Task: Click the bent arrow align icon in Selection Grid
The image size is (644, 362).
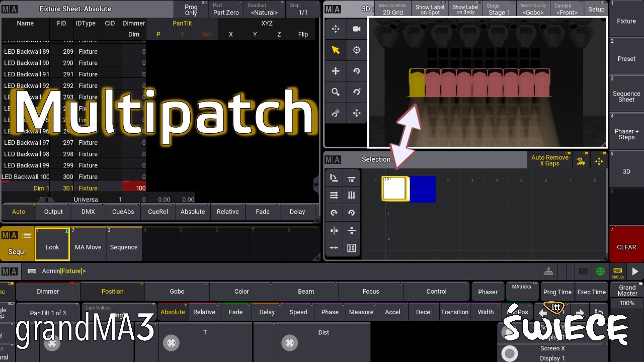Action: (x=334, y=179)
